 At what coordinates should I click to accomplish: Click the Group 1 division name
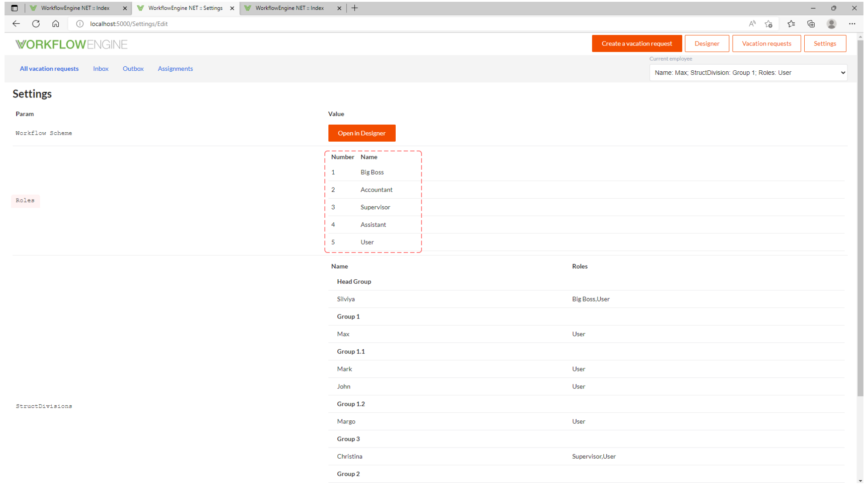point(348,317)
